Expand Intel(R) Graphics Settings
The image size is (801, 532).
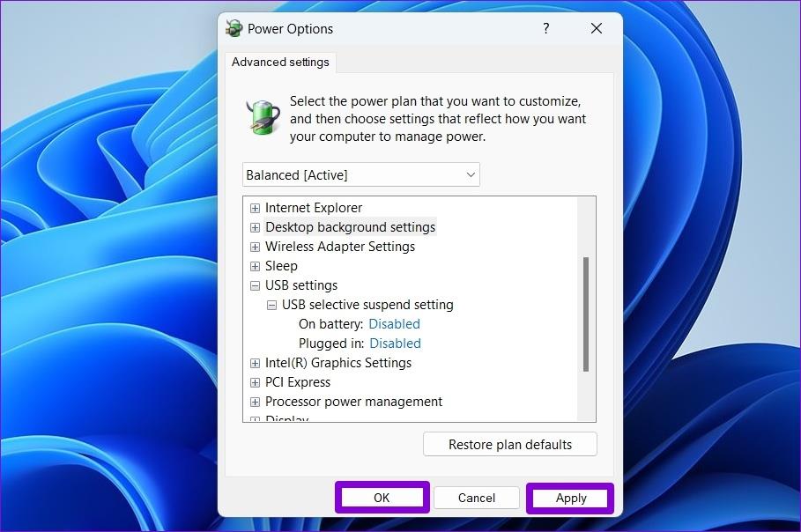click(255, 363)
